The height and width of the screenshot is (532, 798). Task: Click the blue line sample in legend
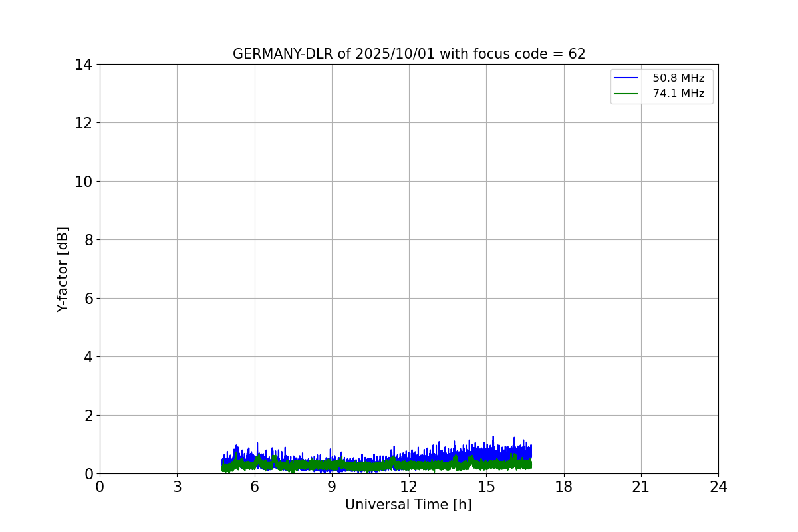tap(626, 78)
